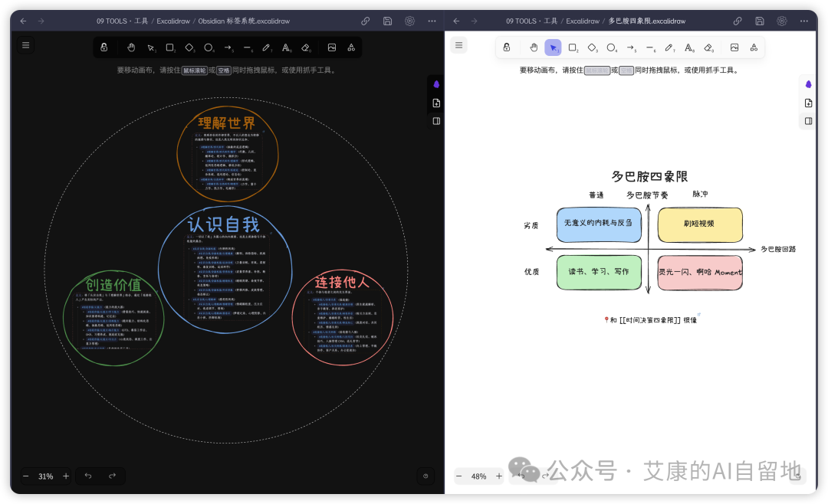Viewport: 828px width, 504px height.
Task: Copy link icon in left pane header
Action: pos(366,21)
